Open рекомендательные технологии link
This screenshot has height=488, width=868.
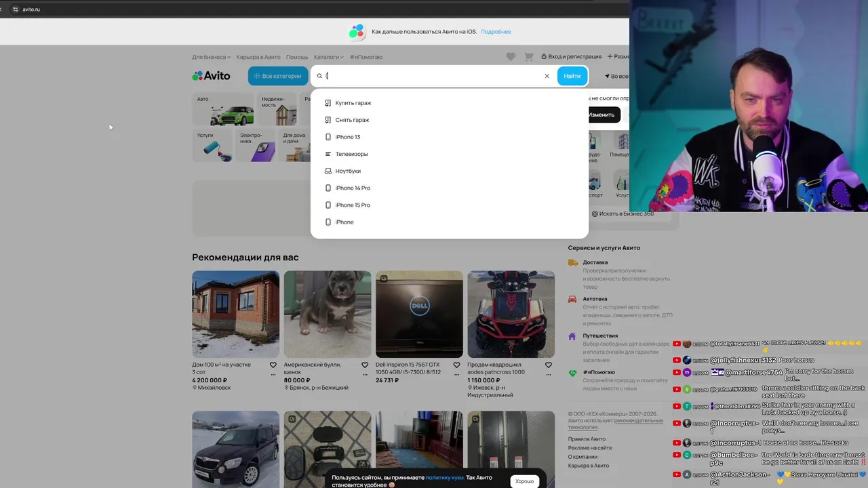(x=615, y=424)
